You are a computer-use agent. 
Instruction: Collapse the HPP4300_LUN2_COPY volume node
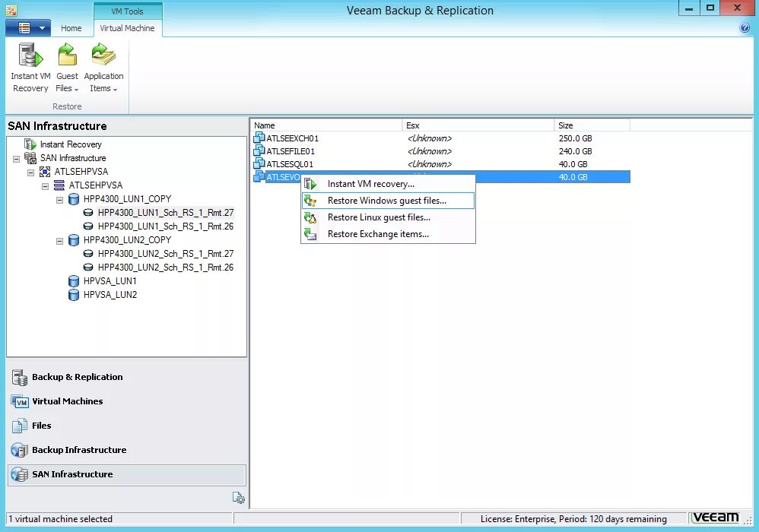tap(59, 240)
